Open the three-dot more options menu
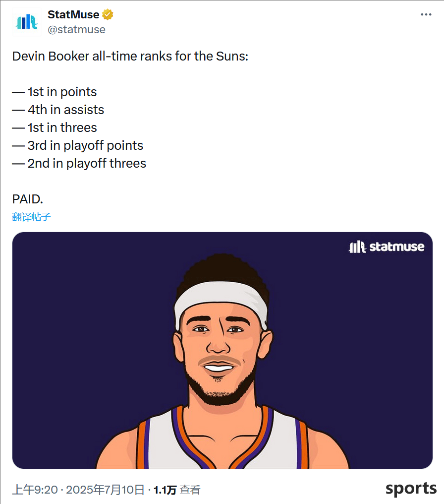Screen dimensions: 444x504 [x=426, y=14]
